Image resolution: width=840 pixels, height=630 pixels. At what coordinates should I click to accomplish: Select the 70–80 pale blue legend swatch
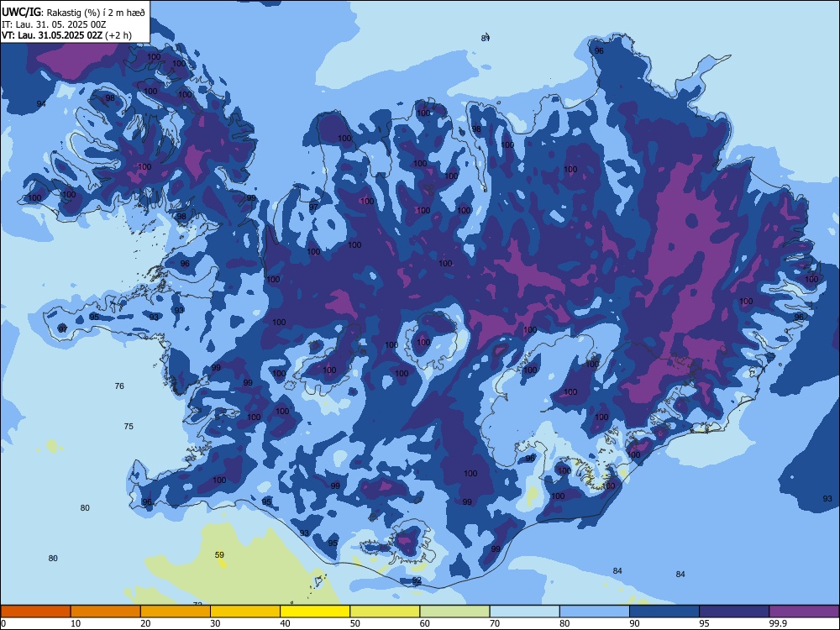(524, 612)
